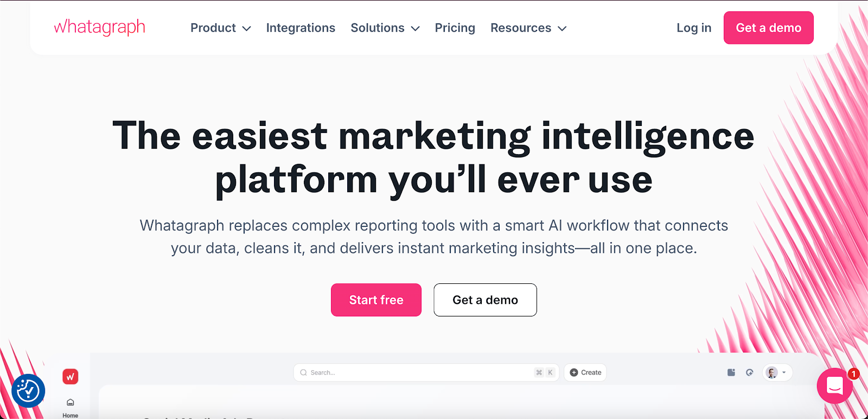Click the red W app icon in sidebar

(71, 376)
